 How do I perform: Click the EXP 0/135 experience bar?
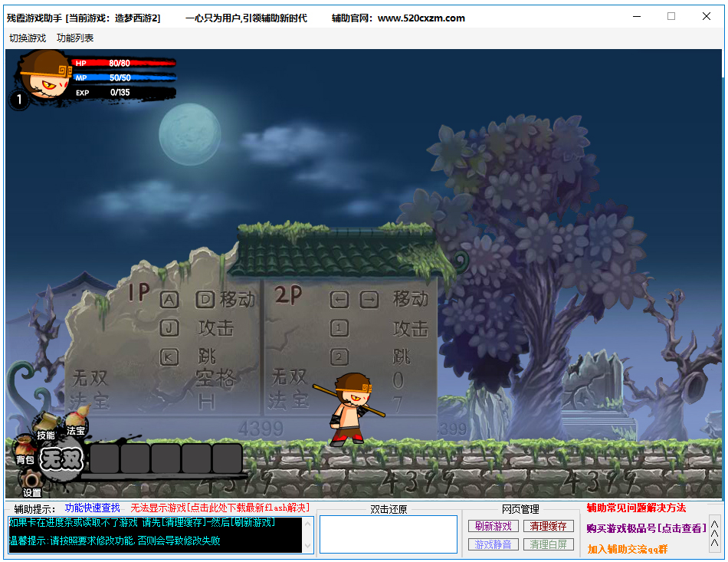click(x=123, y=93)
